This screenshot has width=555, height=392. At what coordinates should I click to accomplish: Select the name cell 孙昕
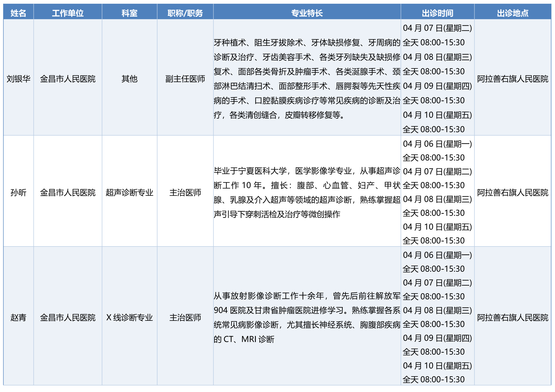coord(18,193)
